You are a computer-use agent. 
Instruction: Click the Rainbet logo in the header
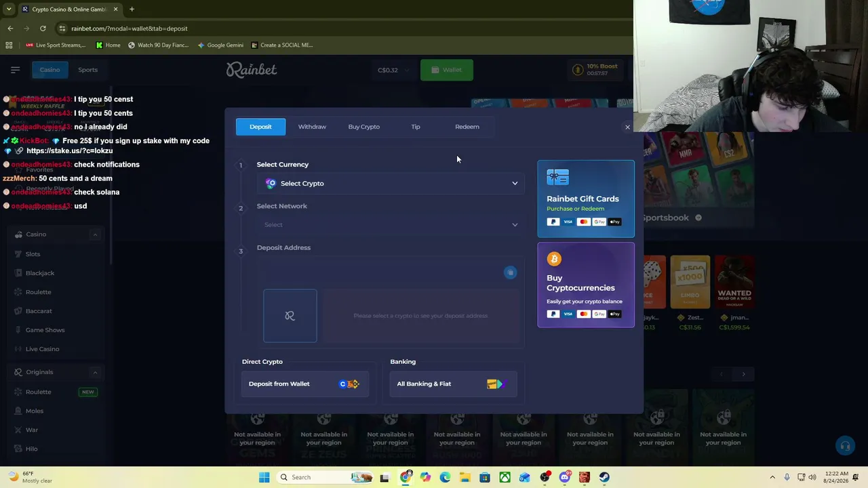[252, 70]
